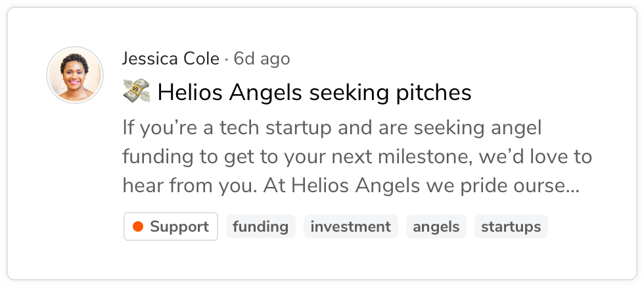Screen dimensions: 644x287
Task: Open the 6d ago timestamp link
Action: (262, 59)
